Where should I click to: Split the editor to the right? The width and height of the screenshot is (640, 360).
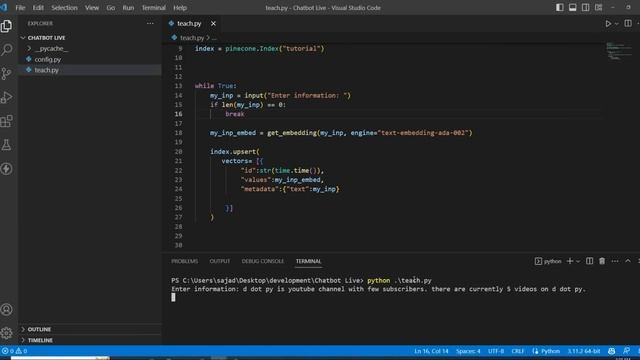click(628, 24)
